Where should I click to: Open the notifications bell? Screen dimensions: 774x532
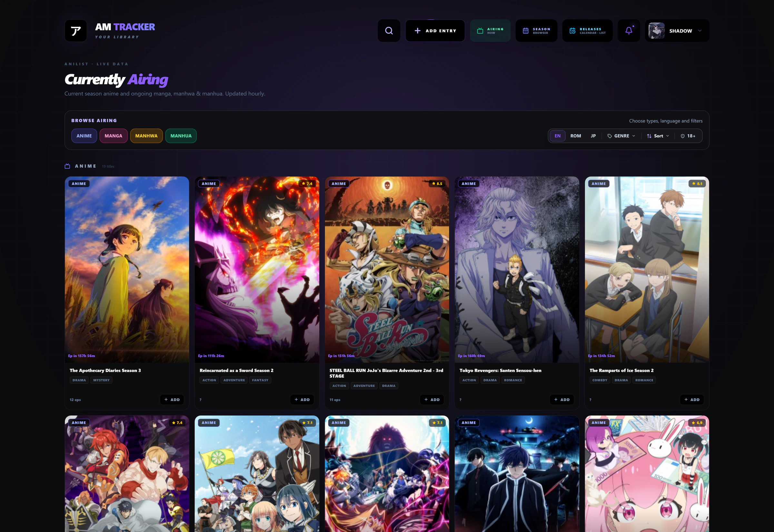coord(629,31)
